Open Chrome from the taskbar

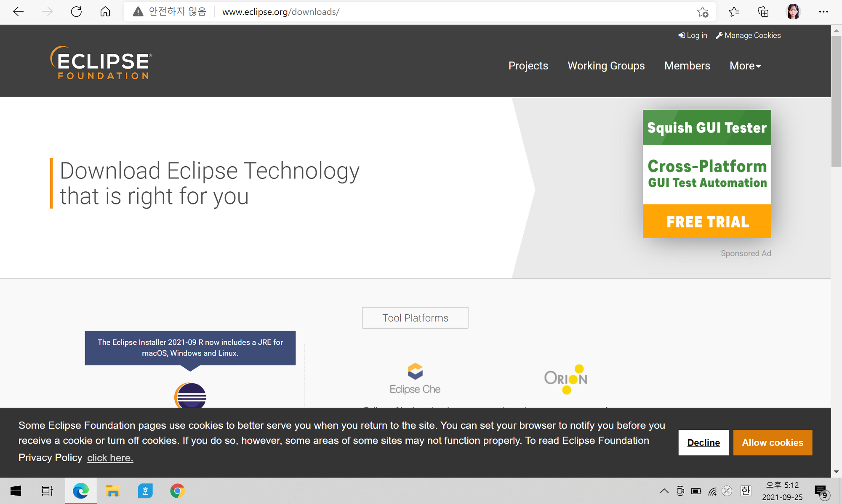(x=177, y=491)
